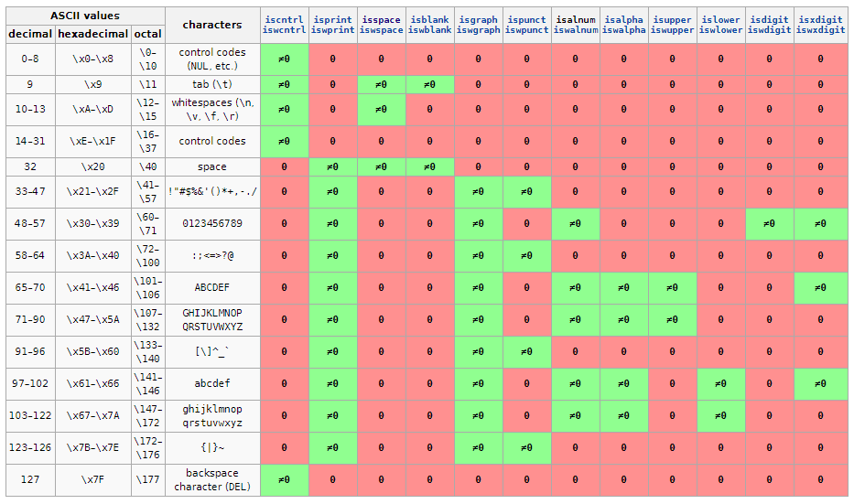Select the '[\]^_`' characters cell
The width and height of the screenshot is (854, 504).
pos(212,352)
